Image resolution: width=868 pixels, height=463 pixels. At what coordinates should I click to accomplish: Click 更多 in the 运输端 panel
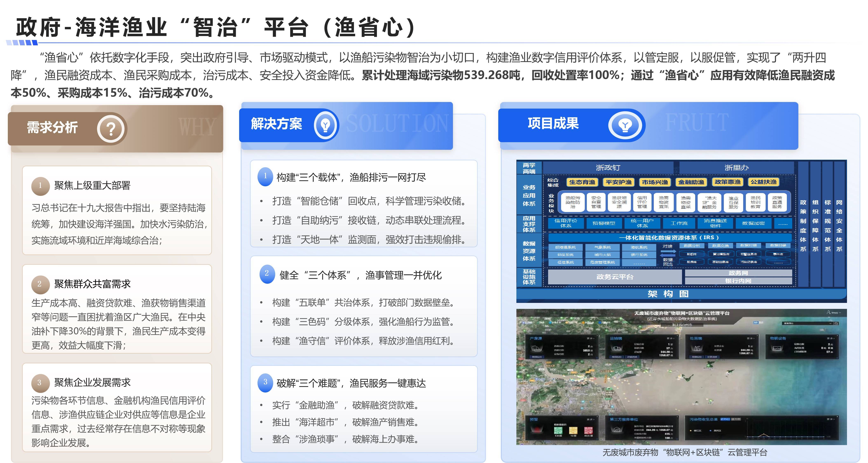pyautogui.click(x=670, y=338)
